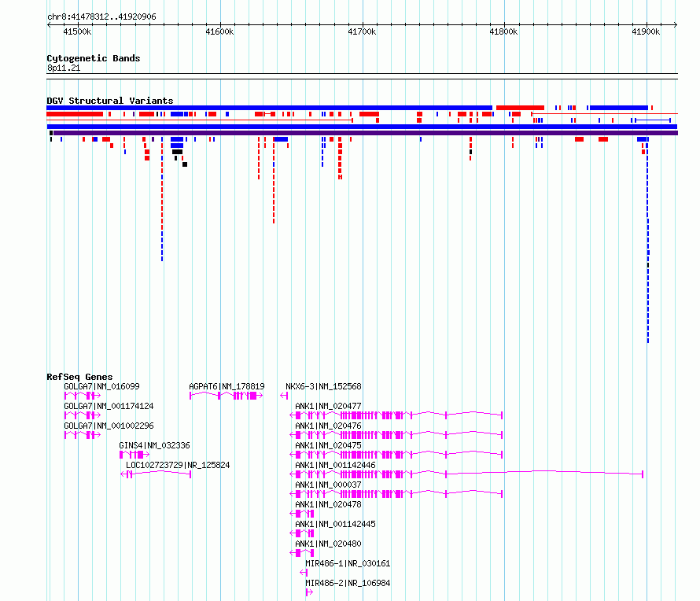Click the 41900k ruler mark
The width and height of the screenshot is (700, 601).
coord(646,31)
